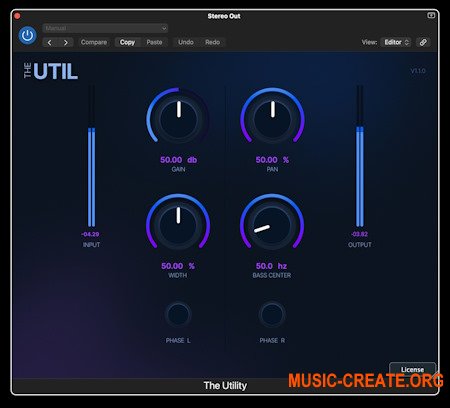Open the View Editor dropdown

[396, 42]
